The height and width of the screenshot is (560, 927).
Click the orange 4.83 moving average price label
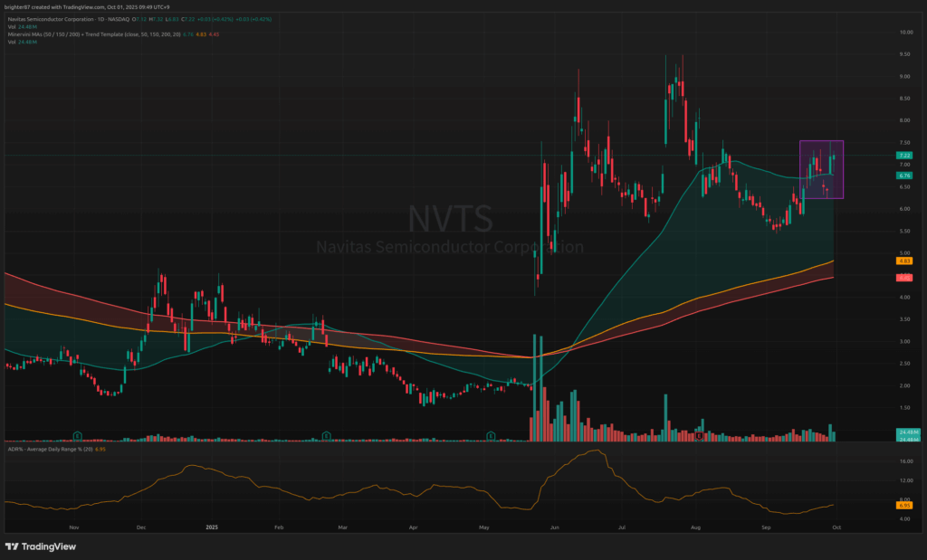(x=903, y=261)
